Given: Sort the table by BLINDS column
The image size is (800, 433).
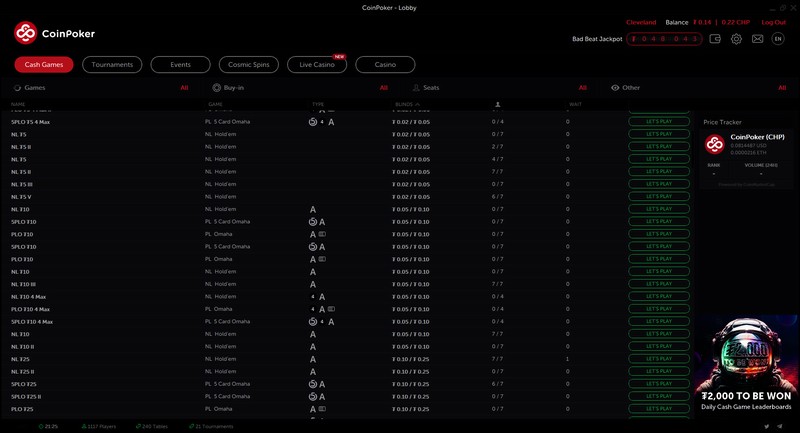Looking at the screenshot, I should tap(407, 105).
